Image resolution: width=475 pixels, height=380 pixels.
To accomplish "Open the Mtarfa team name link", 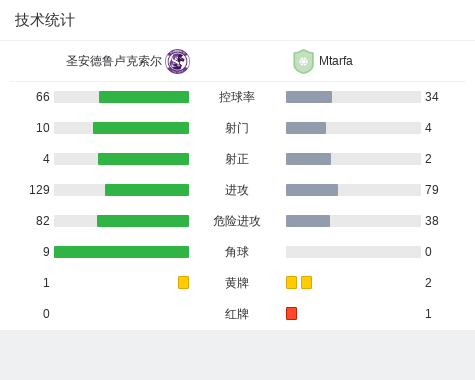I will [336, 61].
